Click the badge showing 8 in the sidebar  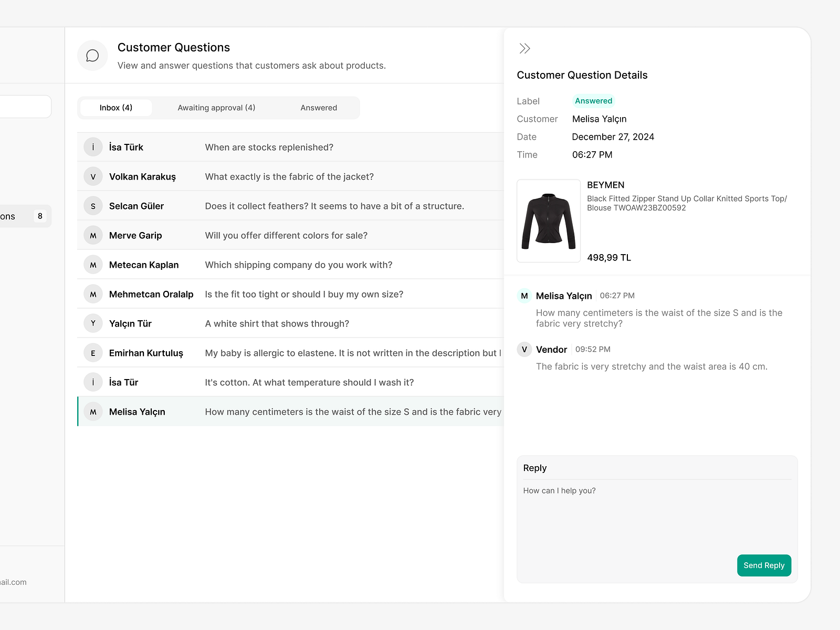coord(40,216)
